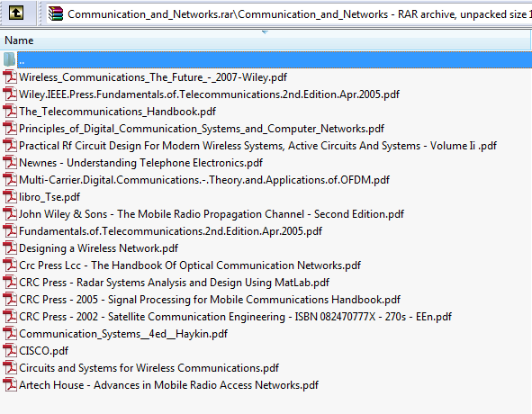Click PDF icon of John Wiley & Sons file

pos(10,214)
